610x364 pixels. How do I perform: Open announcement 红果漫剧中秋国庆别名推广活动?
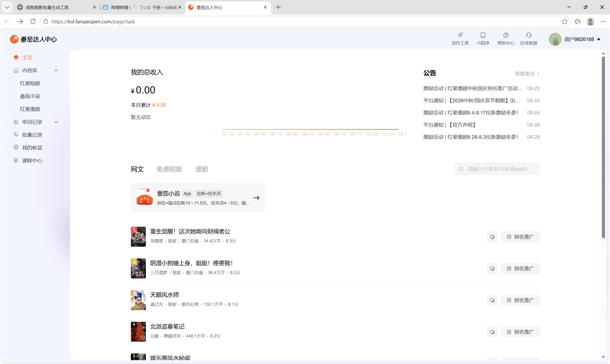coord(472,88)
